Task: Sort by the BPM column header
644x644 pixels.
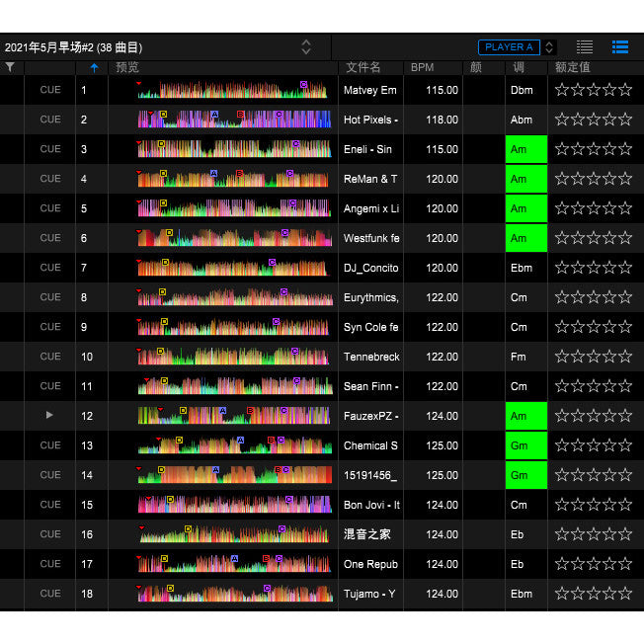Action: coord(422,67)
